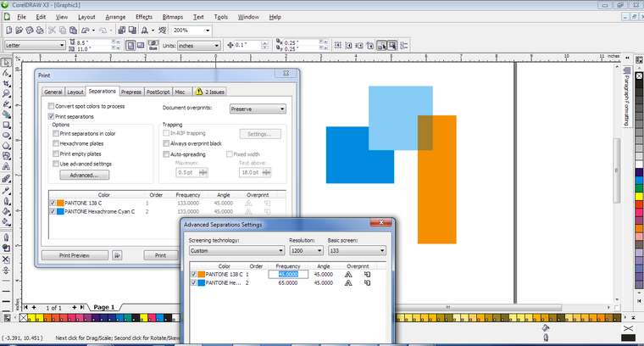Viewport: 644px width, 346px height.
Task: Switch to the Page 1 tab
Action: pyautogui.click(x=104, y=307)
